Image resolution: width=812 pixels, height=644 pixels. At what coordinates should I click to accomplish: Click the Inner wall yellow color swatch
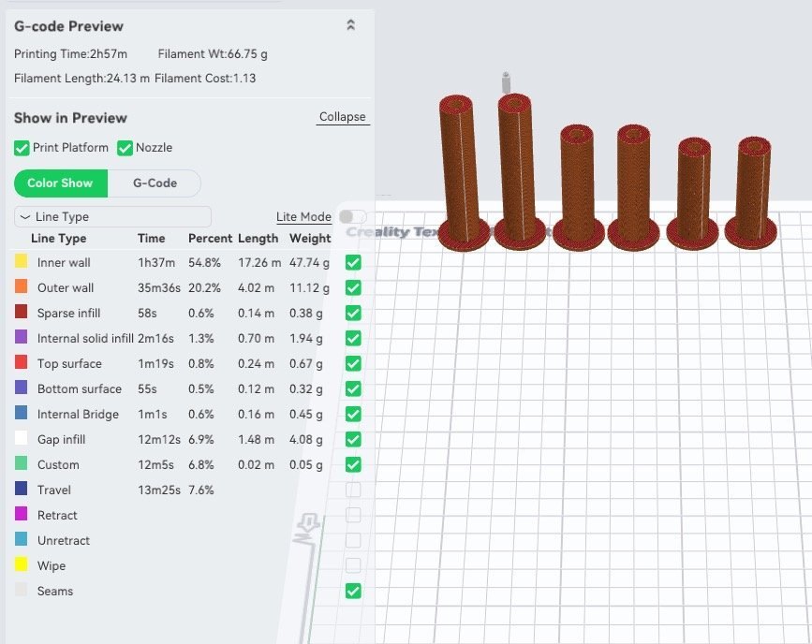22,262
